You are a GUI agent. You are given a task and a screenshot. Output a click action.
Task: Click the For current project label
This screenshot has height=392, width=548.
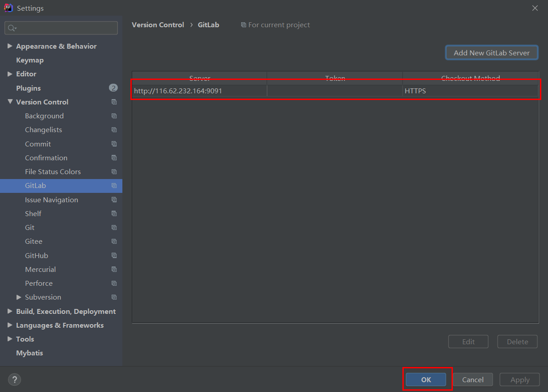(x=279, y=25)
